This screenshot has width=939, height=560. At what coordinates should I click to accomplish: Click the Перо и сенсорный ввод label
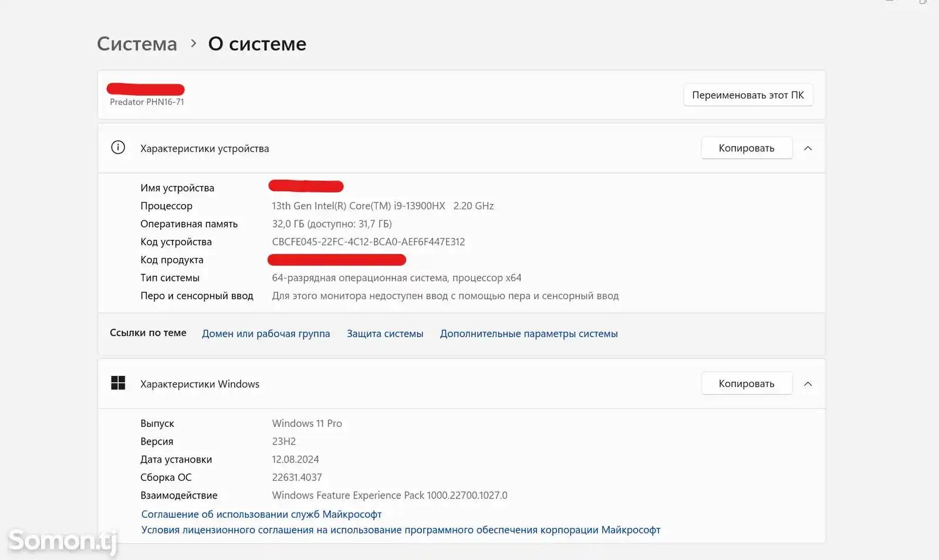[x=197, y=296]
